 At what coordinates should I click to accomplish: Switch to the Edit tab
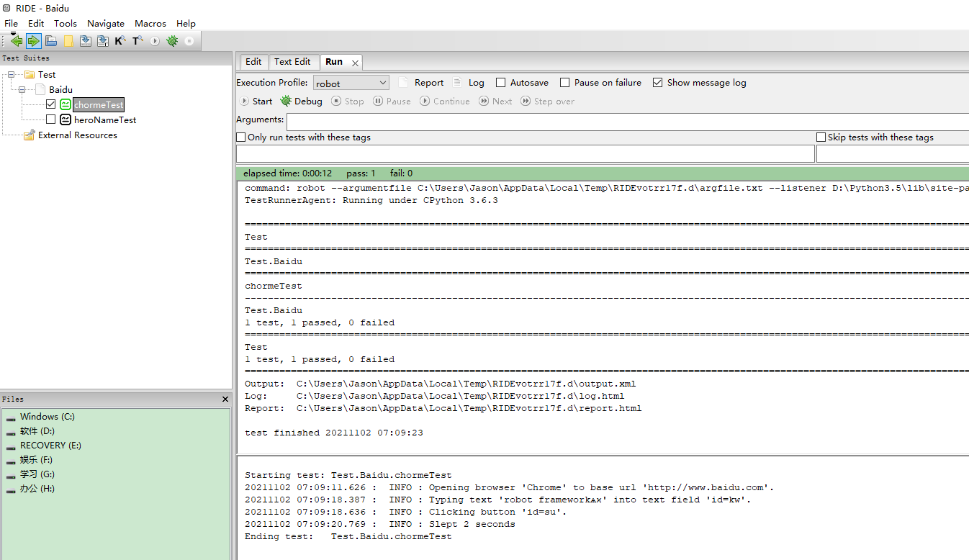click(x=253, y=62)
